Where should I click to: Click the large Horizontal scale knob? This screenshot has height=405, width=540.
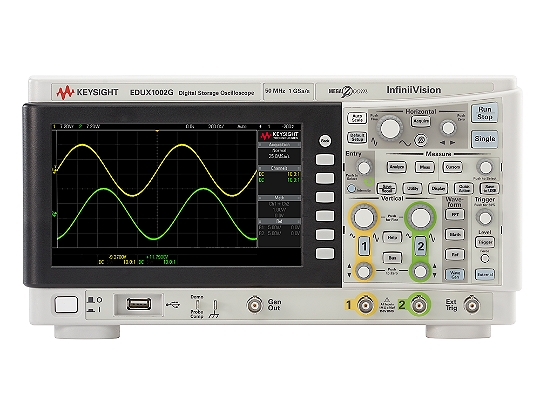click(390, 128)
